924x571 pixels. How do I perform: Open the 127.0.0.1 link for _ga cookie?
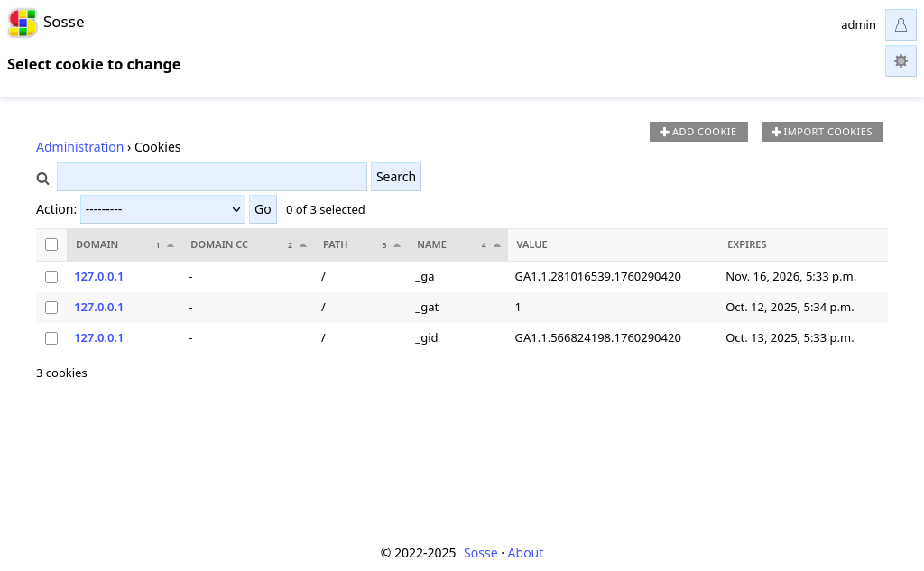98,276
